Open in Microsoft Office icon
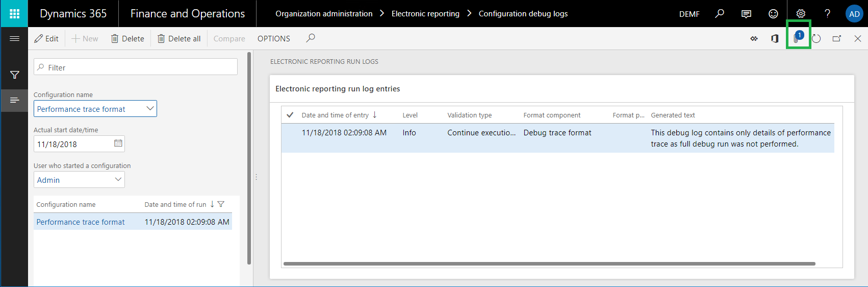The width and height of the screenshot is (868, 287). pos(775,39)
